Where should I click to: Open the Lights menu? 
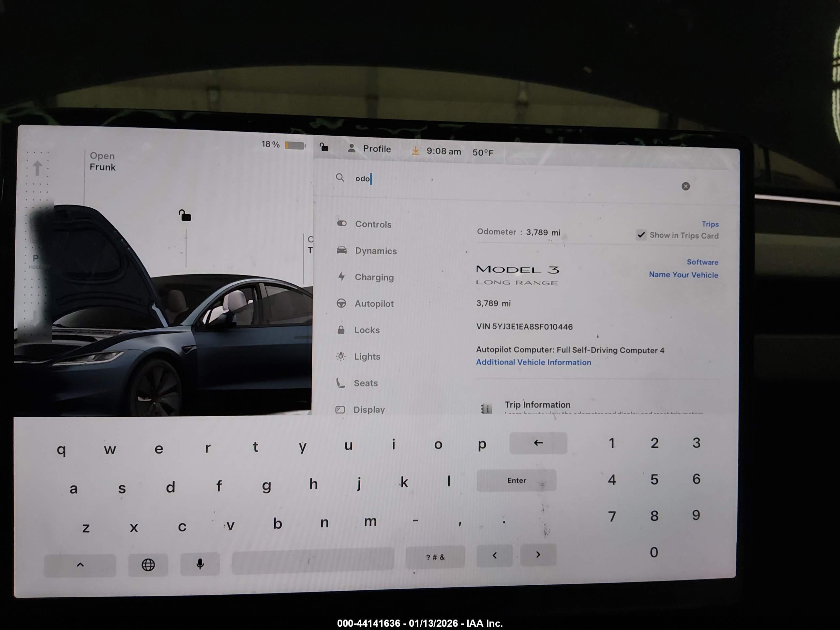click(358, 357)
